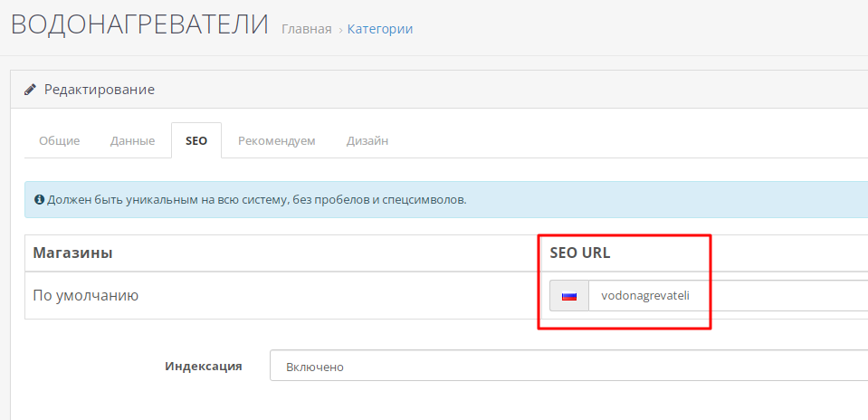Image resolution: width=868 pixels, height=420 pixels.
Task: Focus the SEO URL field with vodonagrevateli
Action: (x=728, y=296)
